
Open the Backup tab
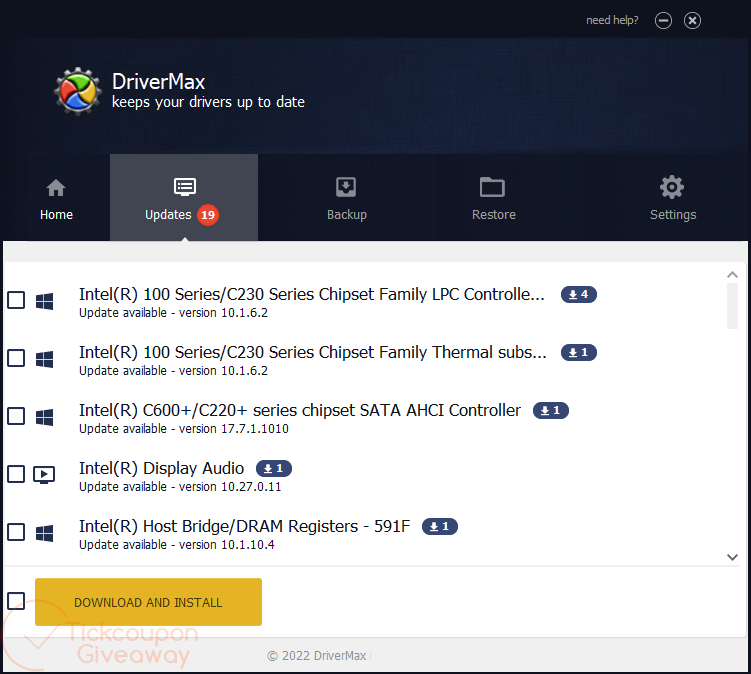point(346,198)
